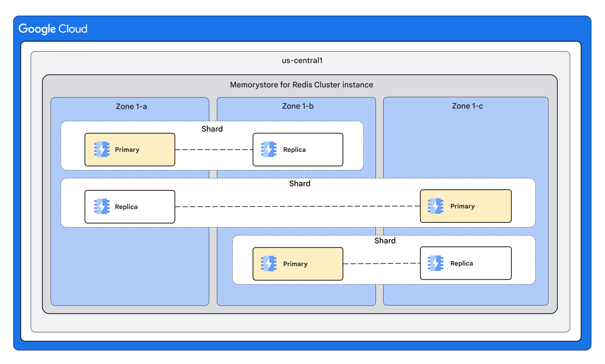605x364 pixels.
Task: Open the Memorystore for Redis Cluster instance title
Action: tap(301, 85)
